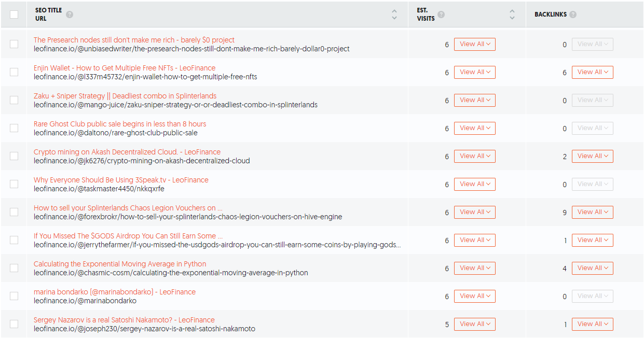Screen dimensions: 644x338
Task: Toggle the select-all checkbox in header
Action: [14, 15]
